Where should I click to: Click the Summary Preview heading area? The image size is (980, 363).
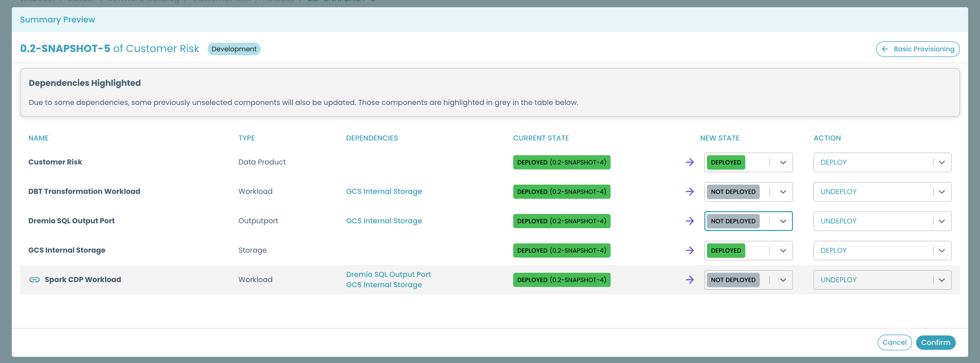[57, 19]
